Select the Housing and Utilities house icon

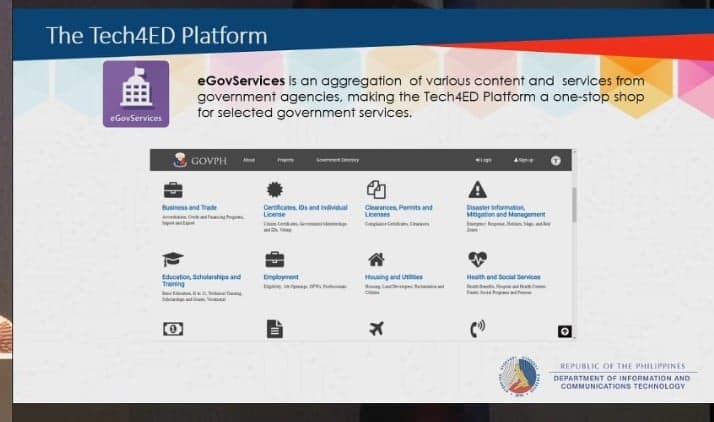tap(376, 259)
